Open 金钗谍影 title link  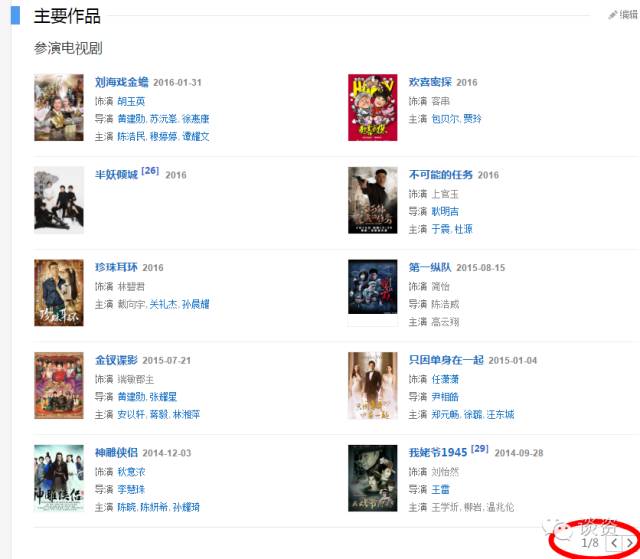pos(116,360)
